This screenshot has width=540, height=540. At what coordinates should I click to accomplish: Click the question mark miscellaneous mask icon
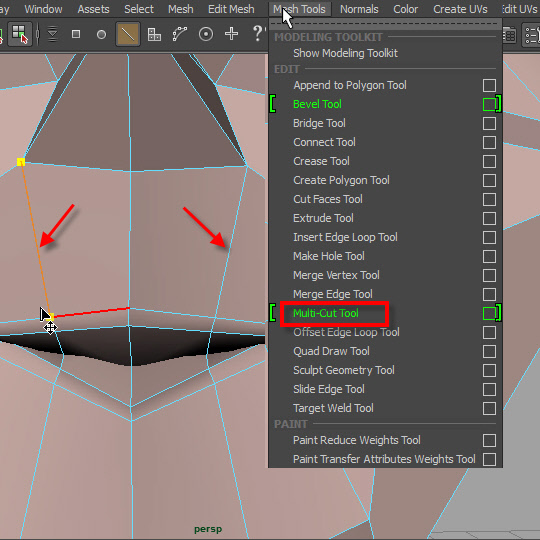[x=258, y=33]
